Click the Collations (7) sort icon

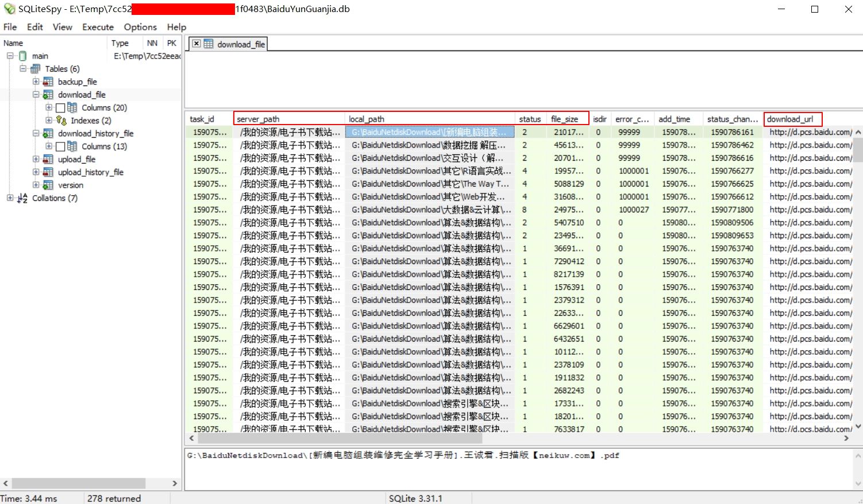[23, 198]
